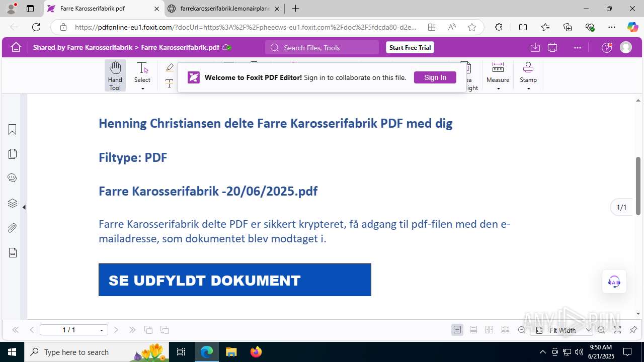Viewport: 644px width, 362px height.
Task: Choose the Select text tool
Action: (142, 72)
